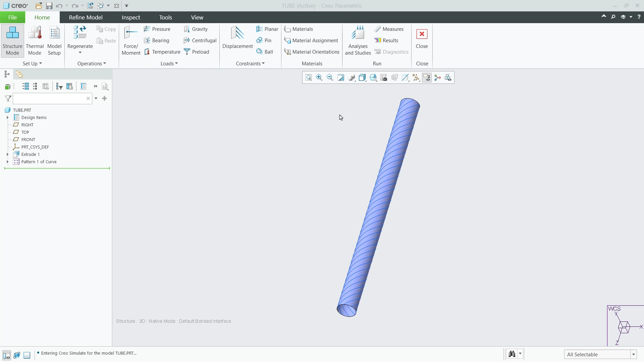Click the Zoom In magnifier icon

pyautogui.click(x=319, y=78)
